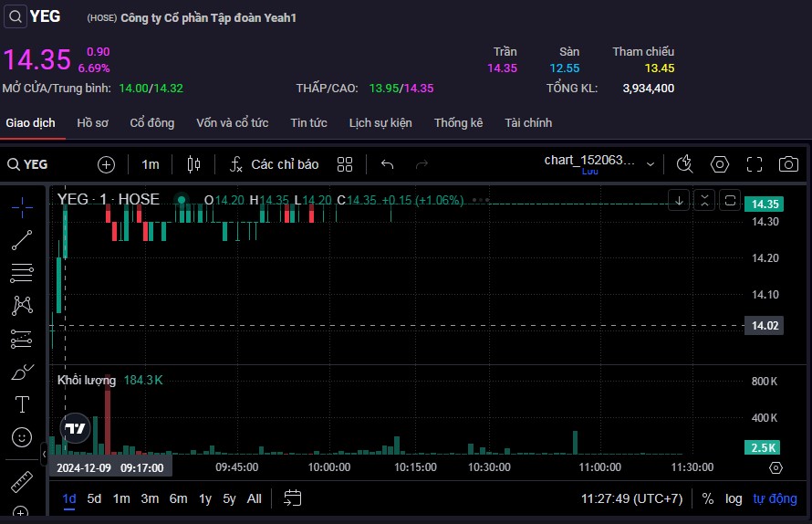
Task: Select the trend line drawing tool
Action: [22, 240]
